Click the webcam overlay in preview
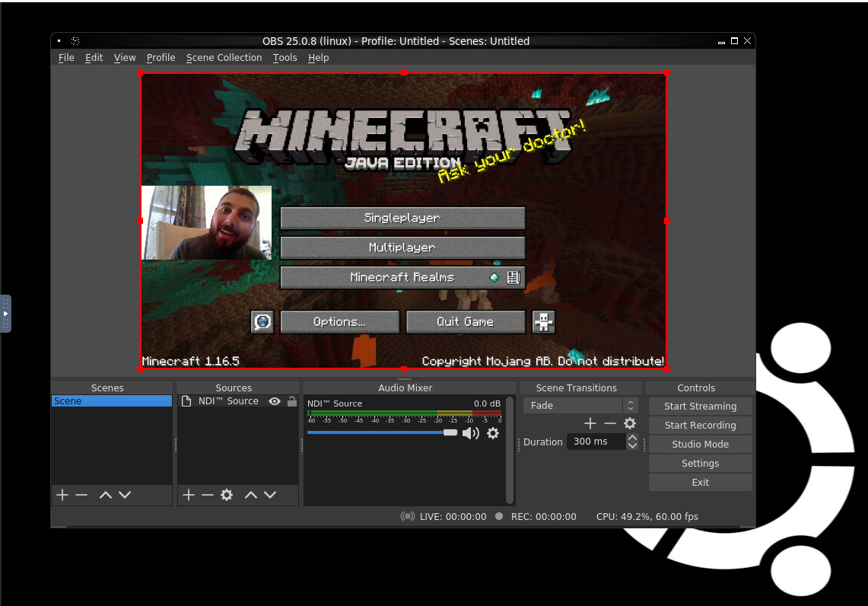The width and height of the screenshot is (868, 606). (x=206, y=222)
